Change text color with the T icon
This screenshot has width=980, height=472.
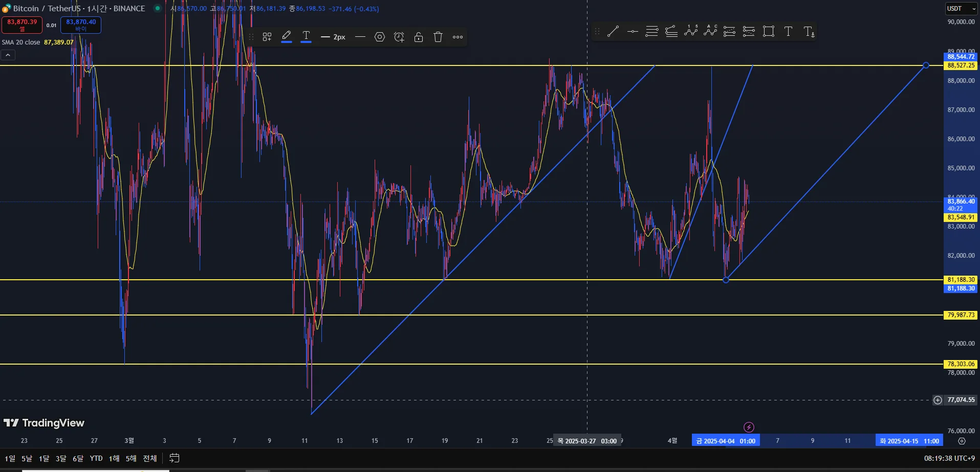coord(306,37)
